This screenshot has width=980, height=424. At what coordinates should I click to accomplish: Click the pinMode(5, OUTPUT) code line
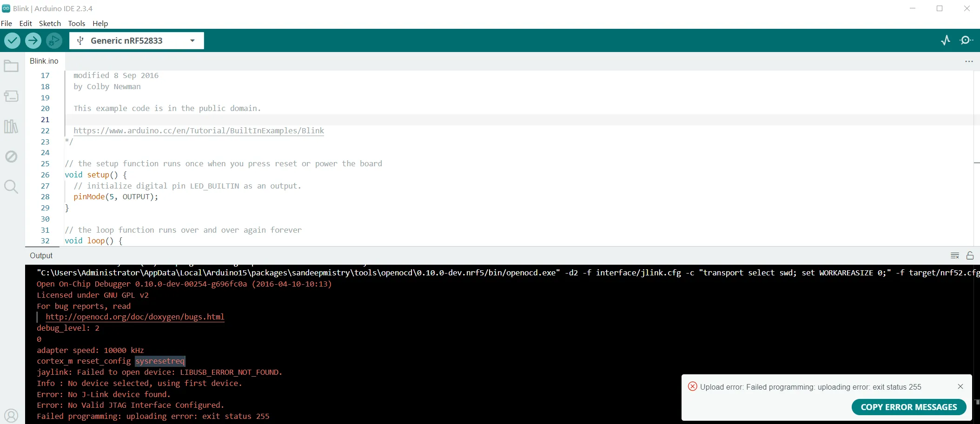116,197
